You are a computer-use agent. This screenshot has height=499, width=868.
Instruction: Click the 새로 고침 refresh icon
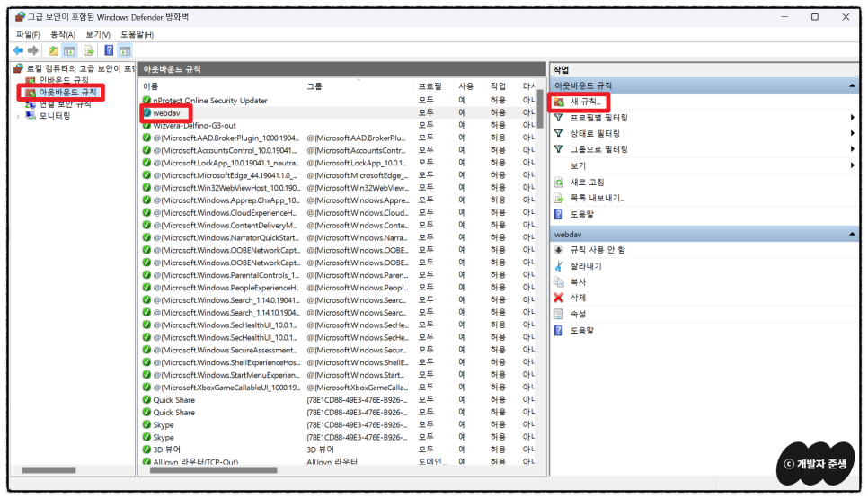pos(559,183)
